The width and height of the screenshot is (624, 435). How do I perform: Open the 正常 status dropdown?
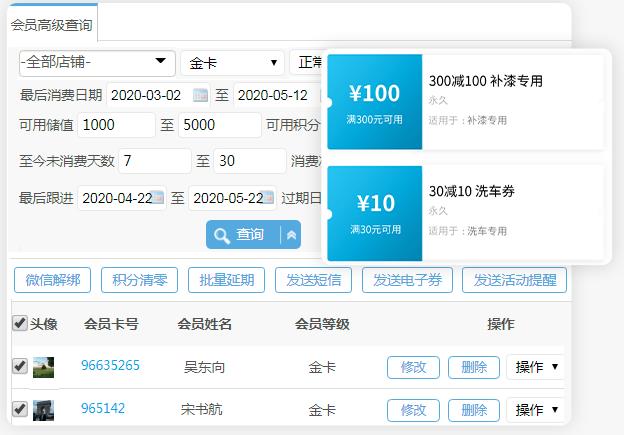(307, 62)
